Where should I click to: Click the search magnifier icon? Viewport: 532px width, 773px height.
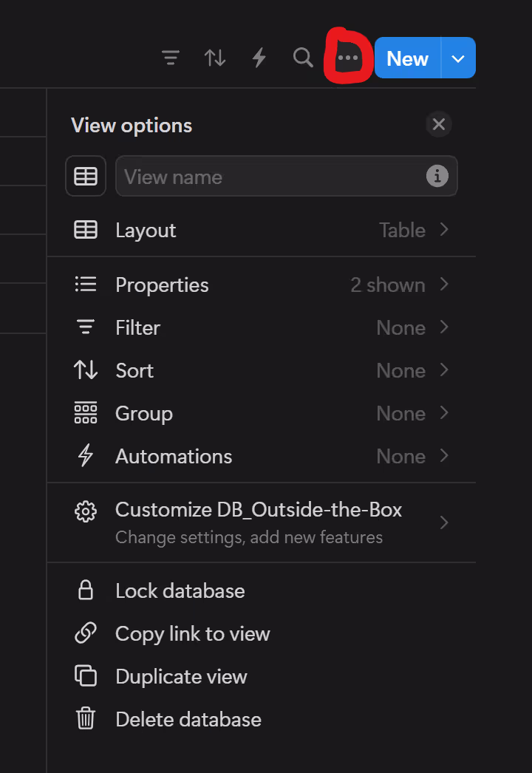point(303,58)
